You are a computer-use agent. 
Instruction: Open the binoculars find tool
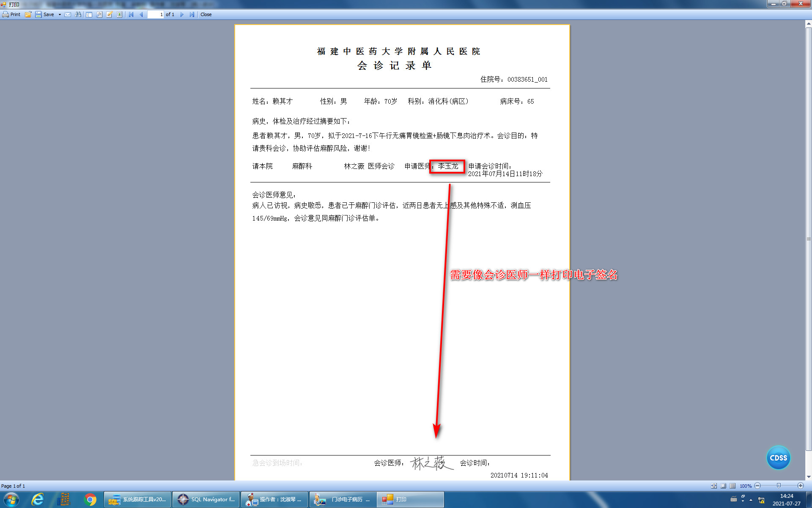[78, 14]
